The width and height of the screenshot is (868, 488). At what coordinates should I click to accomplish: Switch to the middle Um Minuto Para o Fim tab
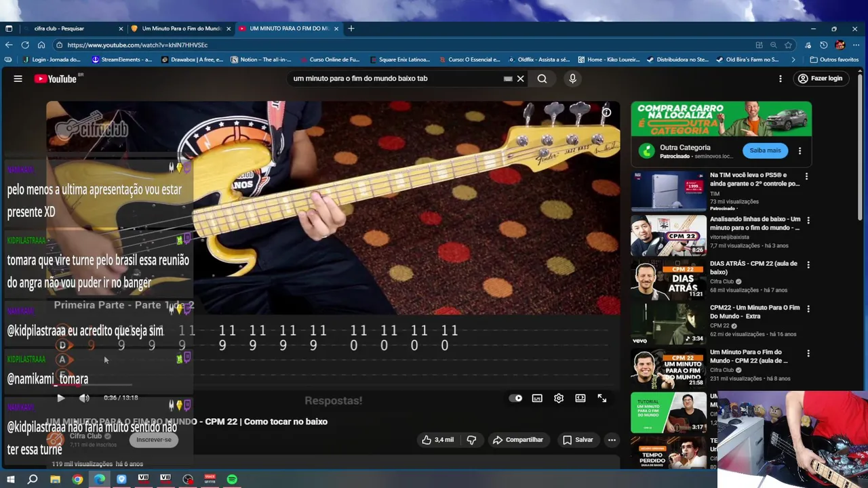coord(181,28)
